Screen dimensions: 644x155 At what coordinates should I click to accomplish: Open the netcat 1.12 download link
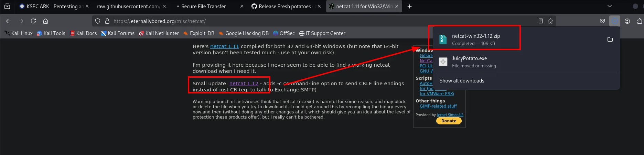pyautogui.click(x=244, y=84)
